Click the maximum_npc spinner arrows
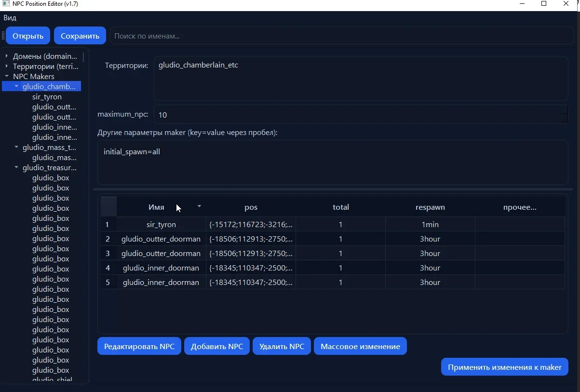Screen dimensions: 580x392 [565, 115]
